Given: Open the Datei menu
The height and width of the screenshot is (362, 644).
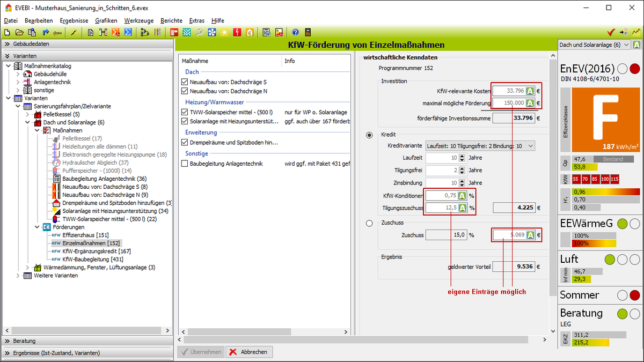Looking at the screenshot, I should point(11,20).
